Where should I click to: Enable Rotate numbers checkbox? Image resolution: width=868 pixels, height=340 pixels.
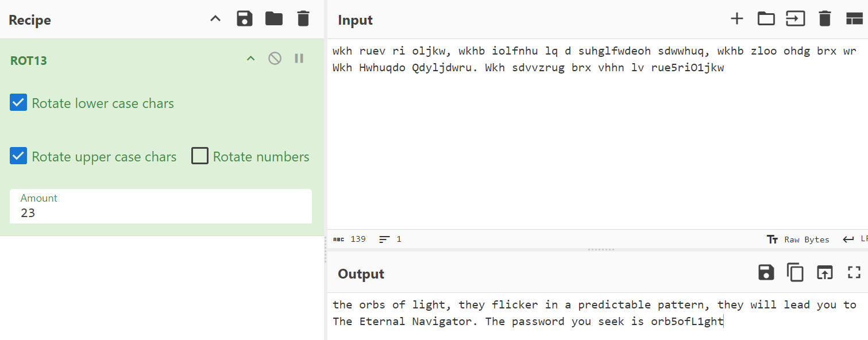pyautogui.click(x=200, y=156)
